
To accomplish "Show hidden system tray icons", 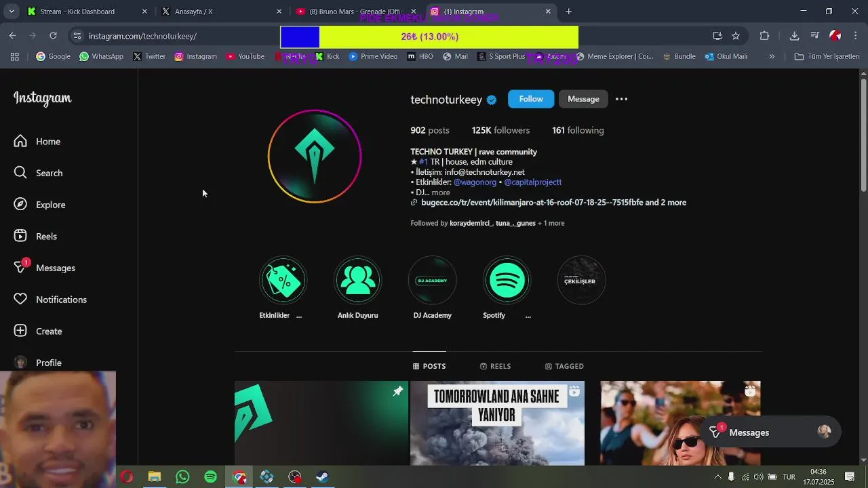I will pyautogui.click(x=717, y=477).
